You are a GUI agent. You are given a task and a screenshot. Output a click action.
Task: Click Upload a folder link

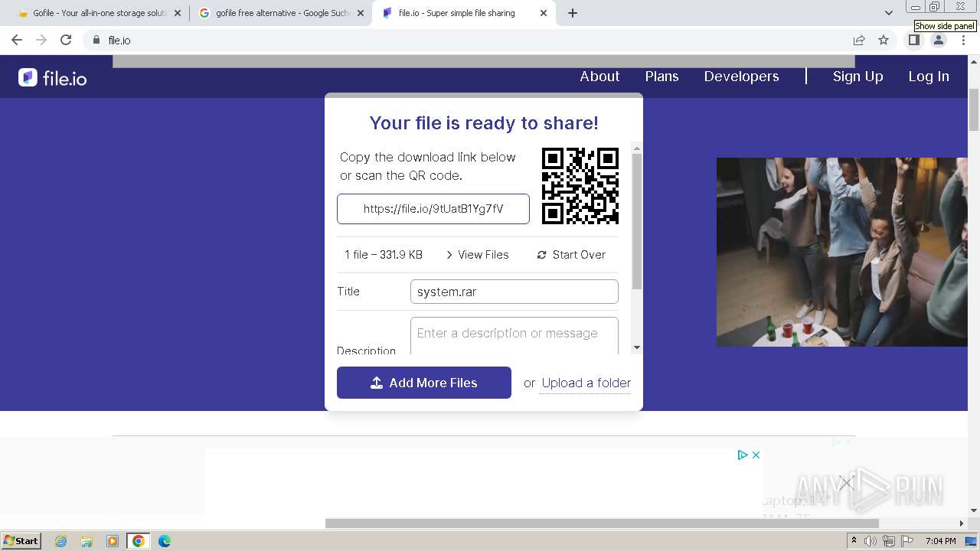click(586, 383)
